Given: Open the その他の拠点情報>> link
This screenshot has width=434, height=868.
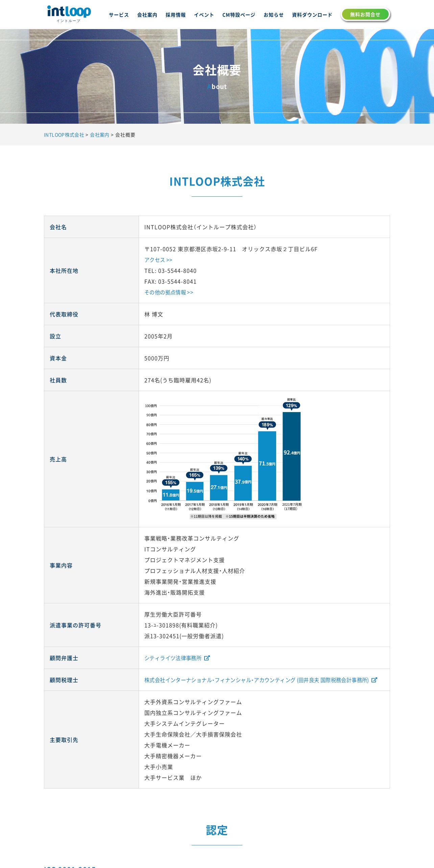Looking at the screenshot, I should pos(169,292).
